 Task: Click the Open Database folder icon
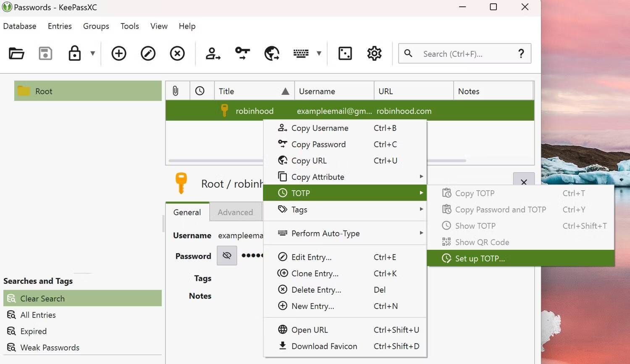[16, 54]
